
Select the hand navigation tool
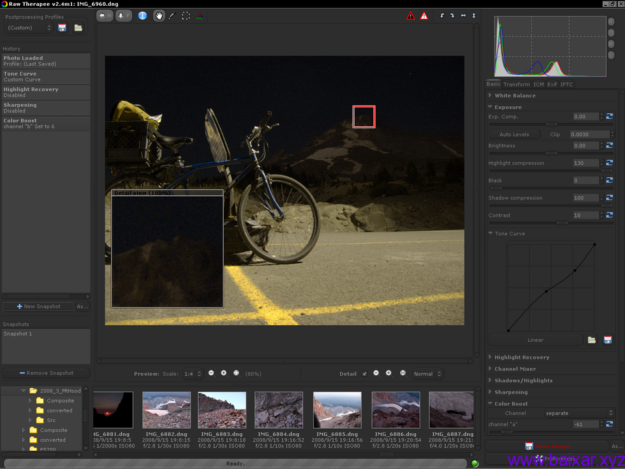pyautogui.click(x=159, y=16)
